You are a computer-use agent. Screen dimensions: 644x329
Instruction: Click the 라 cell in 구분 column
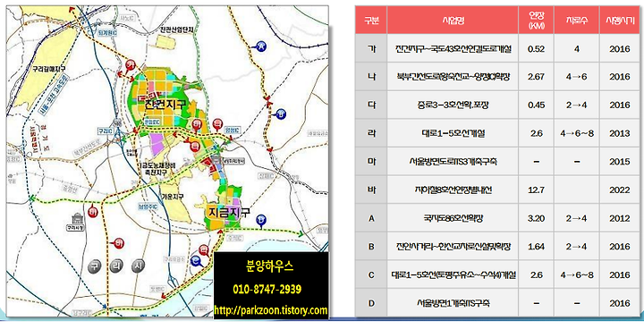pos(371,133)
